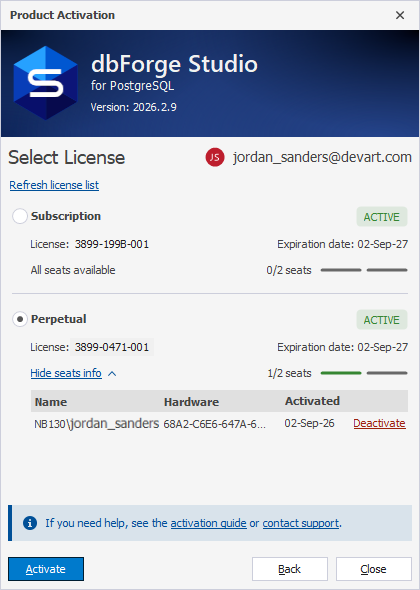Click the dbForge Studio hexagon logo

coord(46,83)
